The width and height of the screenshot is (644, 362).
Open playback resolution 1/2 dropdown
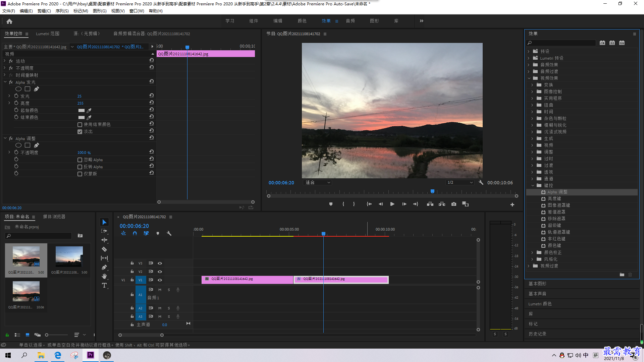[460, 183]
